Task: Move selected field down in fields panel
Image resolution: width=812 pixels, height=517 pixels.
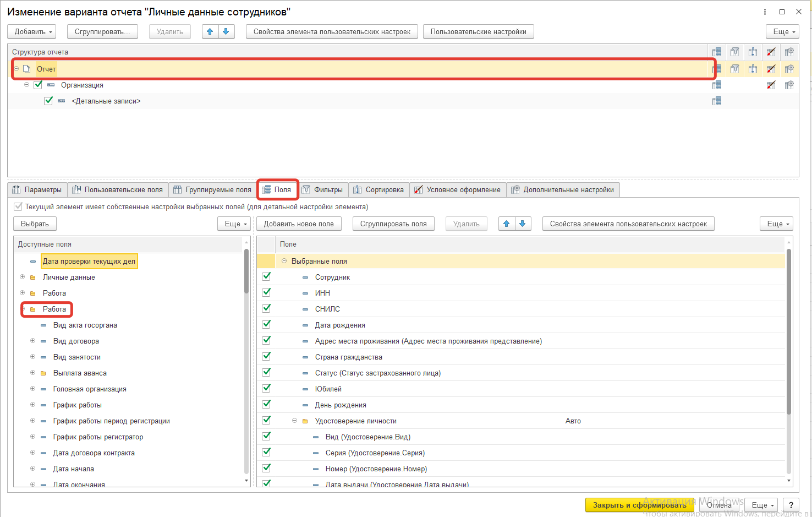Action: [x=523, y=224]
